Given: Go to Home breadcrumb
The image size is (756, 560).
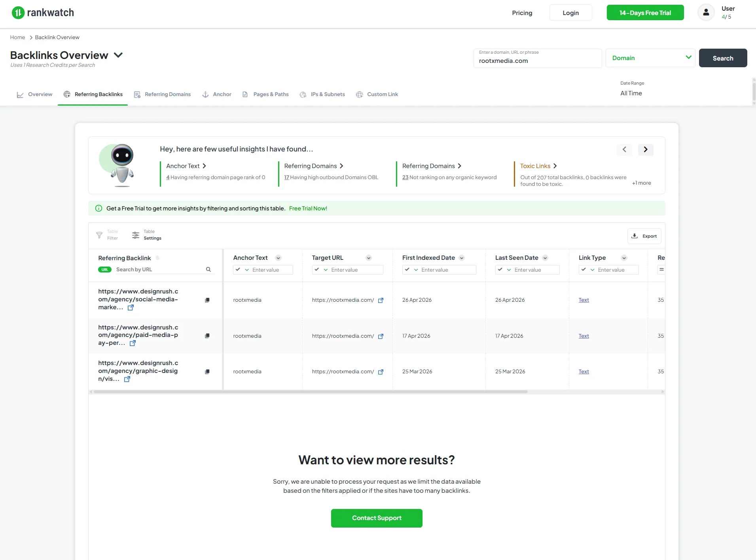Looking at the screenshot, I should (17, 38).
